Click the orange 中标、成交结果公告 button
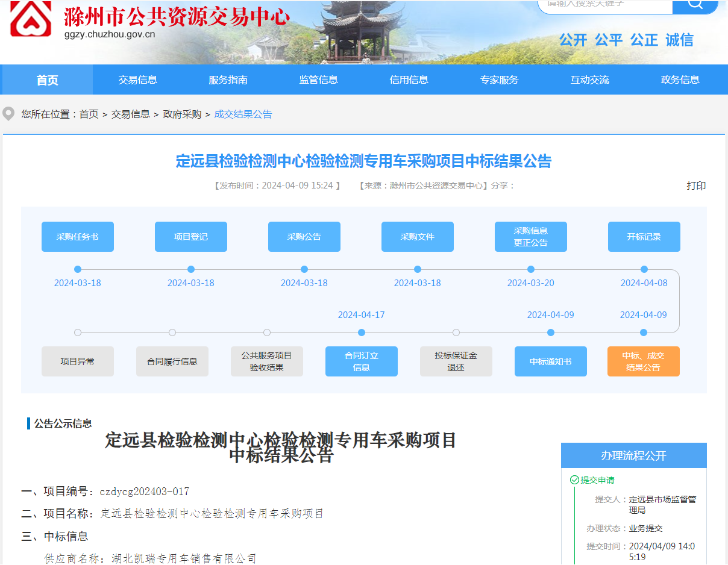This screenshot has height=565, width=728. 644,361
